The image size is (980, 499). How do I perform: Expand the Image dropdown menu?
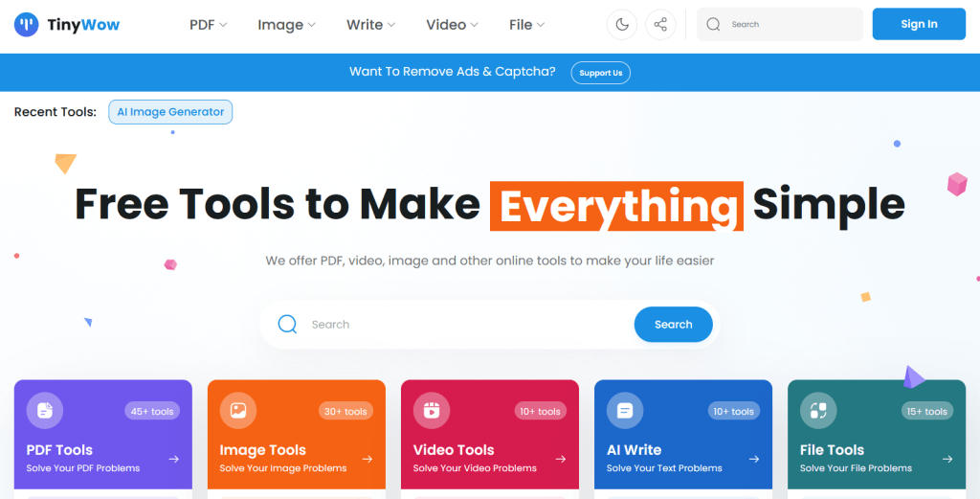click(286, 25)
